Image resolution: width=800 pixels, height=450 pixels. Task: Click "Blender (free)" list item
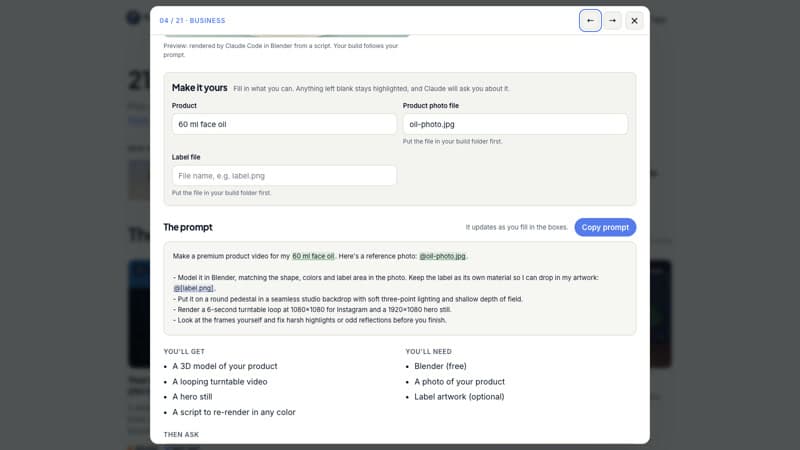click(x=440, y=366)
